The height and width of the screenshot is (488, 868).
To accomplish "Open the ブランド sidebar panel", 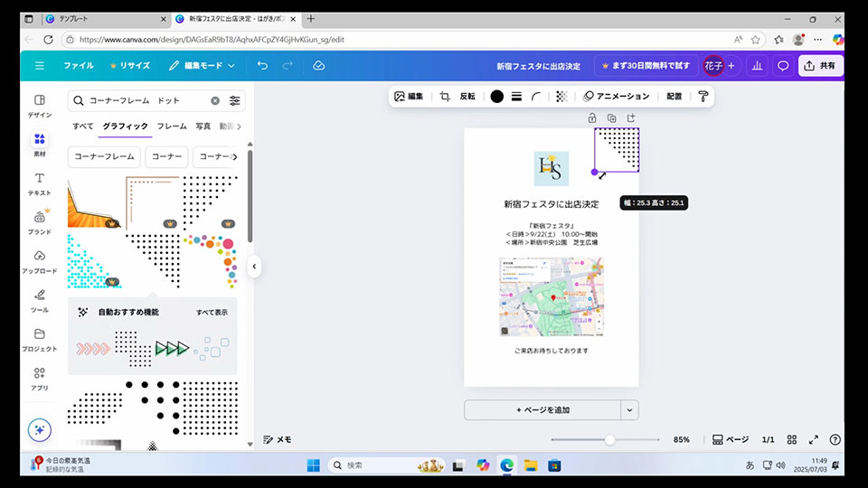I will coord(39,222).
